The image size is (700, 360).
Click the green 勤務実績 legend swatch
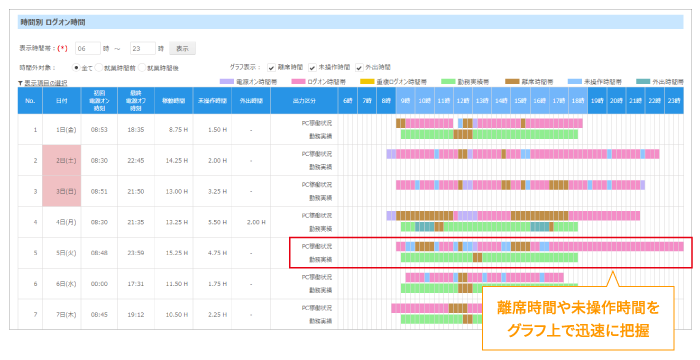[x=448, y=82]
